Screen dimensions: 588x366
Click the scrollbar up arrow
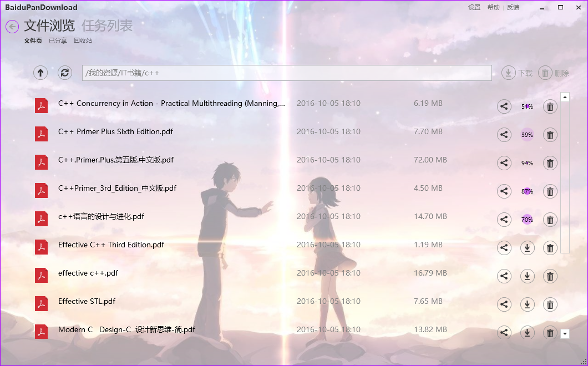pos(565,97)
